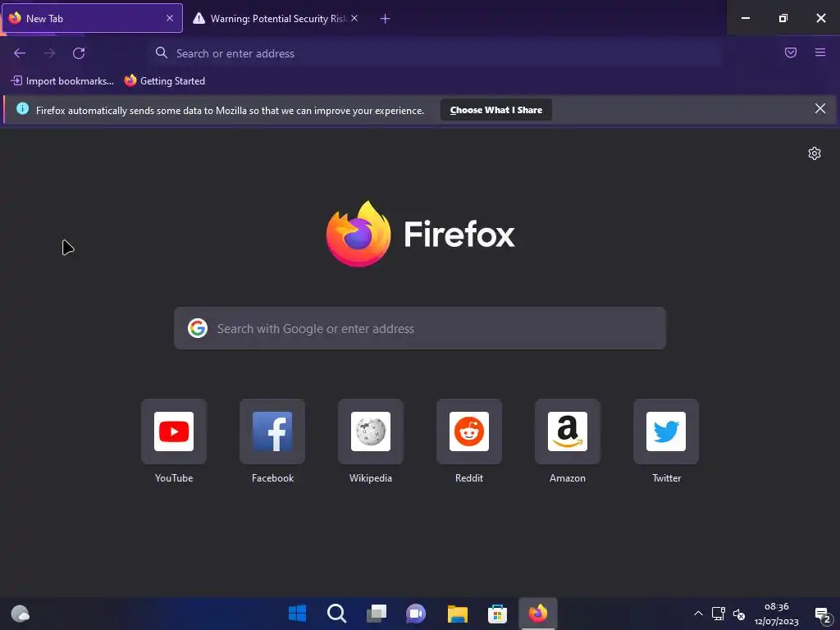Click Choose What I Share button
This screenshot has width=840, height=630.
496,110
